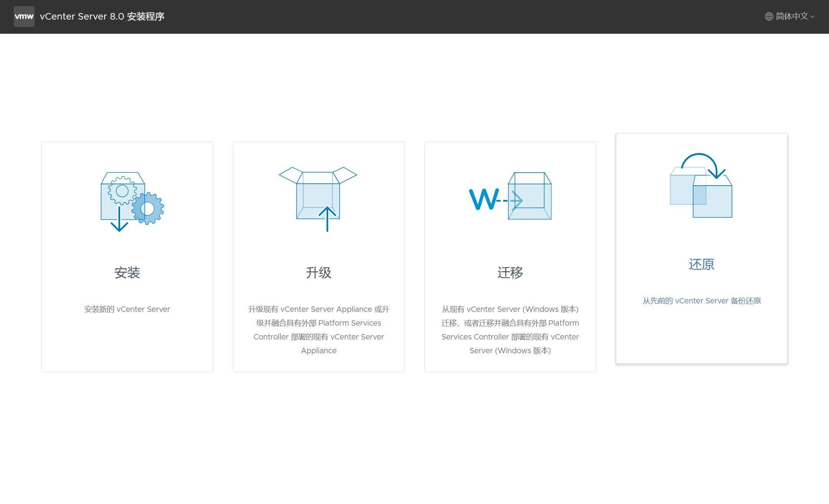Click text 安装新的 vCenter Server

[x=127, y=309]
